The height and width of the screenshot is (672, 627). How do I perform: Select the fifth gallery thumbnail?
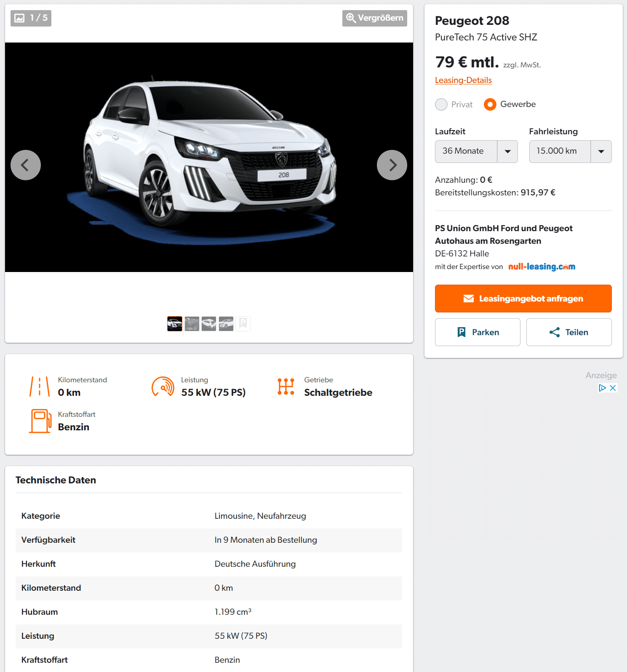coord(243,324)
